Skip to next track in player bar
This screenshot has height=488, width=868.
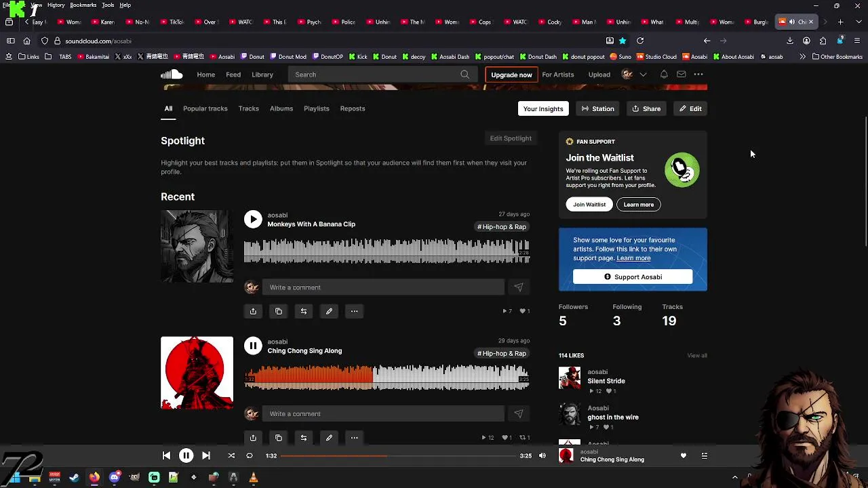point(206,456)
